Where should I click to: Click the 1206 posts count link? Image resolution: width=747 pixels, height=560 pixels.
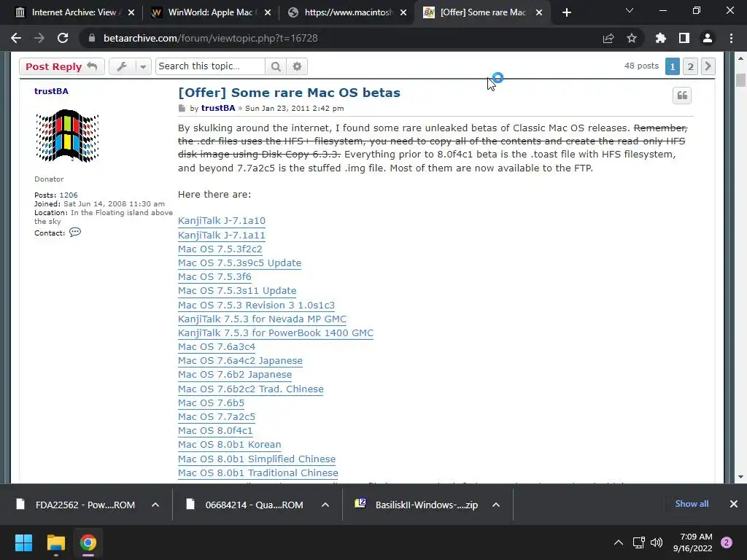[69, 195]
